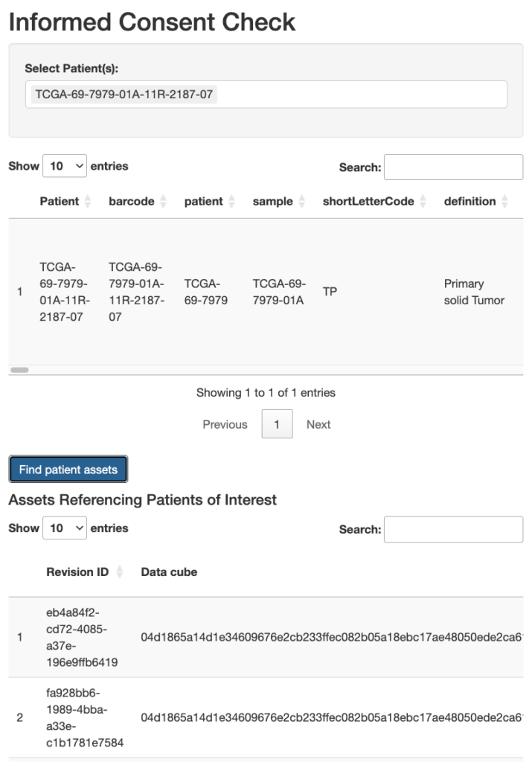The image size is (532, 762).
Task: Open the Select Patient(s) selector field
Action: (x=357, y=95)
